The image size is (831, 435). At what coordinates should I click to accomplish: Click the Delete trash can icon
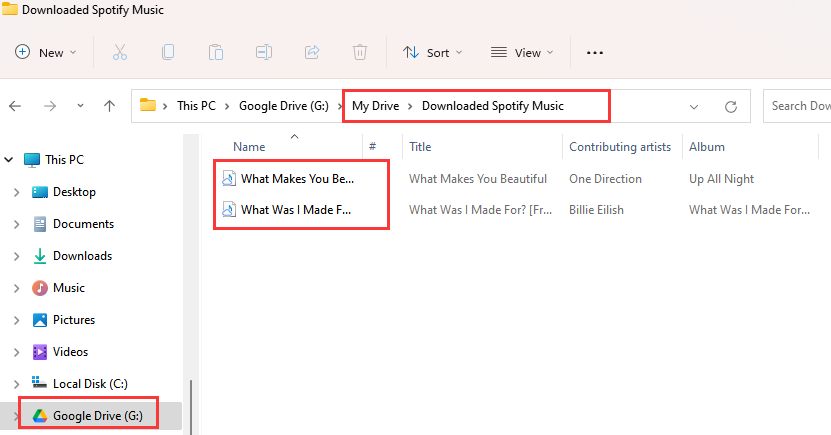pos(359,52)
